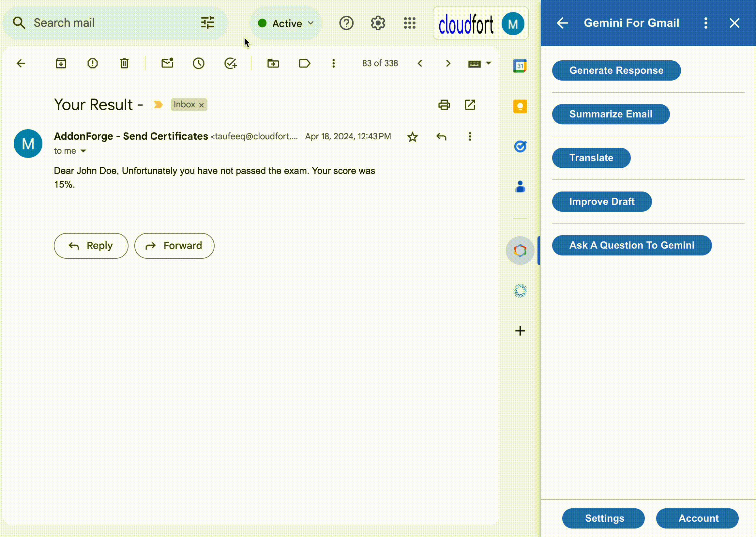Open Gemini add-on Account button
This screenshot has height=537, width=756.
point(697,518)
